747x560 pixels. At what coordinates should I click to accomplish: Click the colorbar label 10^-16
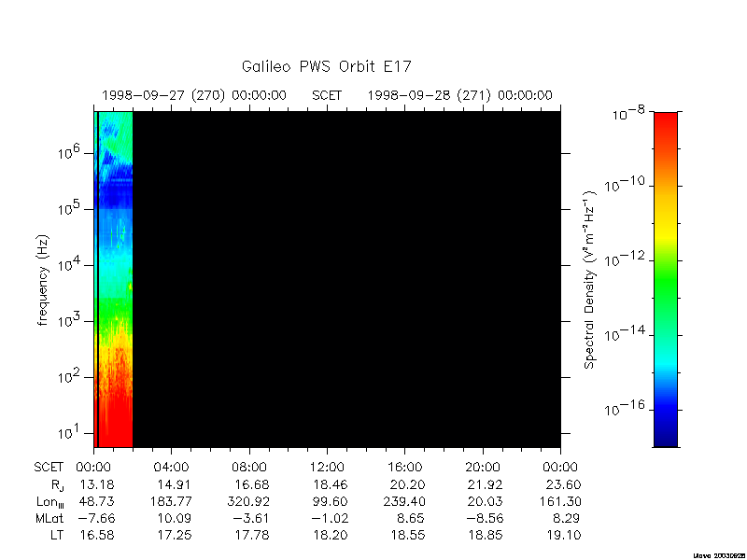tap(625, 408)
